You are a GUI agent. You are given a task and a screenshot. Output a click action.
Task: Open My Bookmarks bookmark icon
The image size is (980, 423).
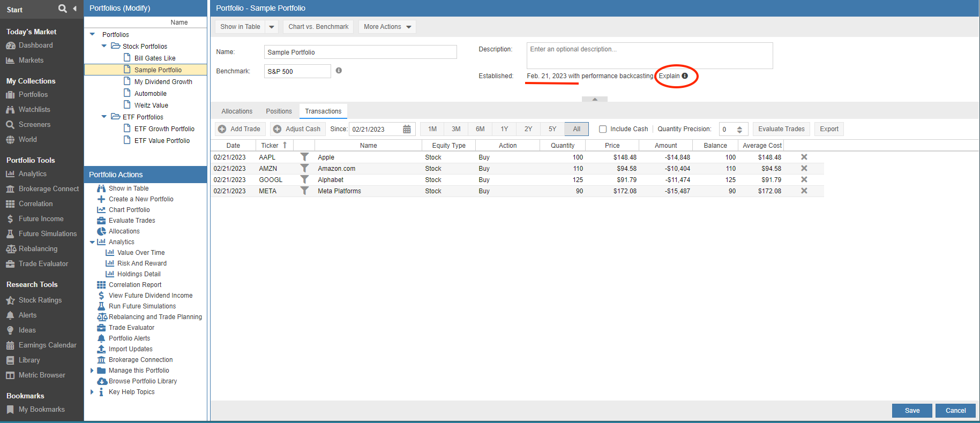pos(10,410)
